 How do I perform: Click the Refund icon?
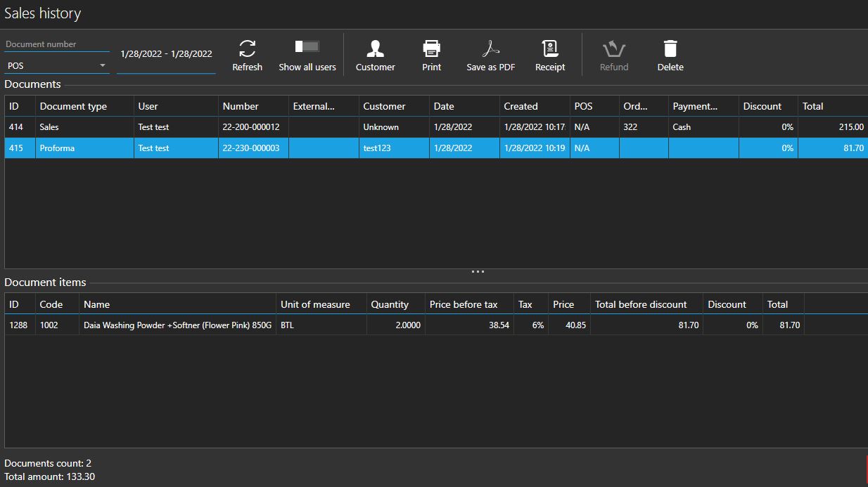[x=613, y=49]
